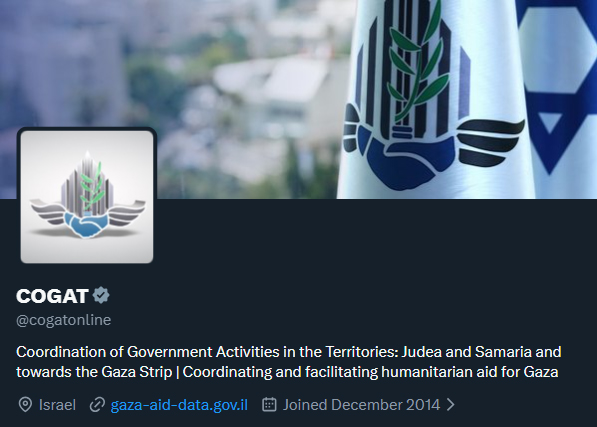Expand account details via chevron after 2014
Viewport: 597px width, 427px height.
pyautogui.click(x=450, y=405)
